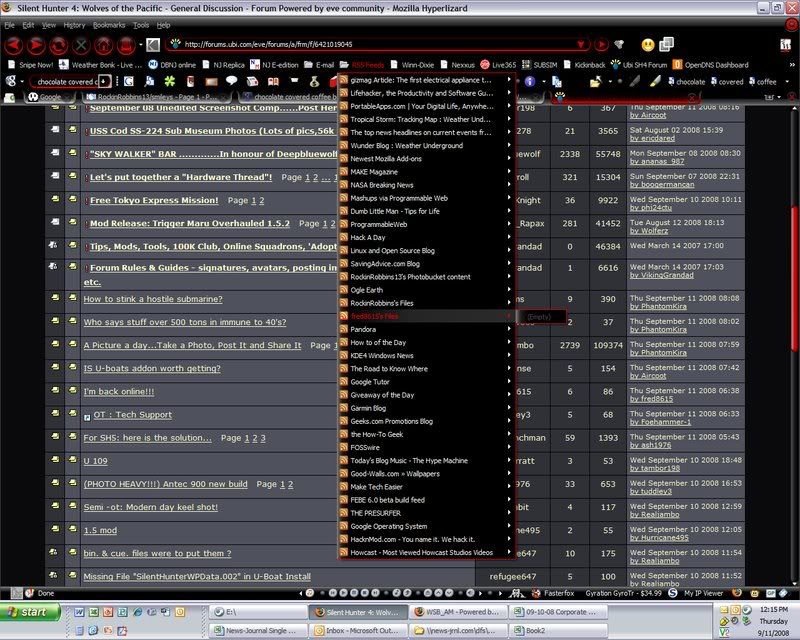Expand the search box dropdown arrow

(x=104, y=82)
